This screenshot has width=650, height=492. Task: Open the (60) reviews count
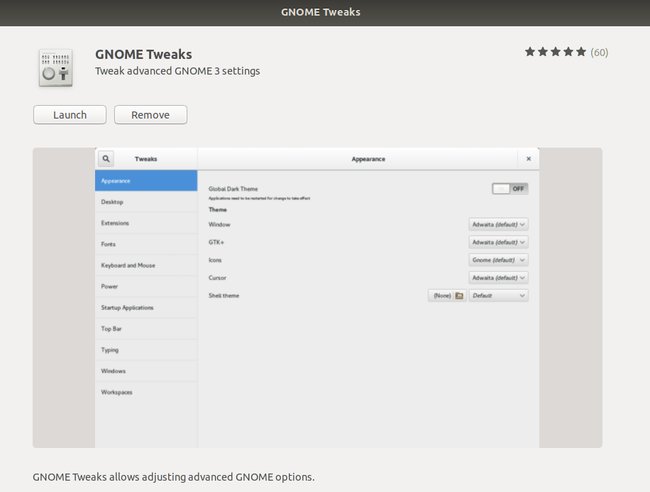coord(599,52)
